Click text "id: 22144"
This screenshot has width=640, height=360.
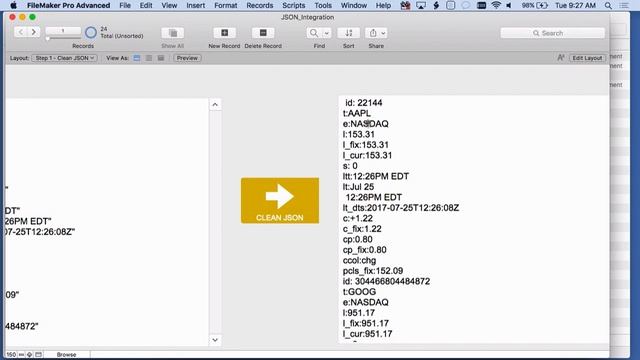(x=364, y=103)
